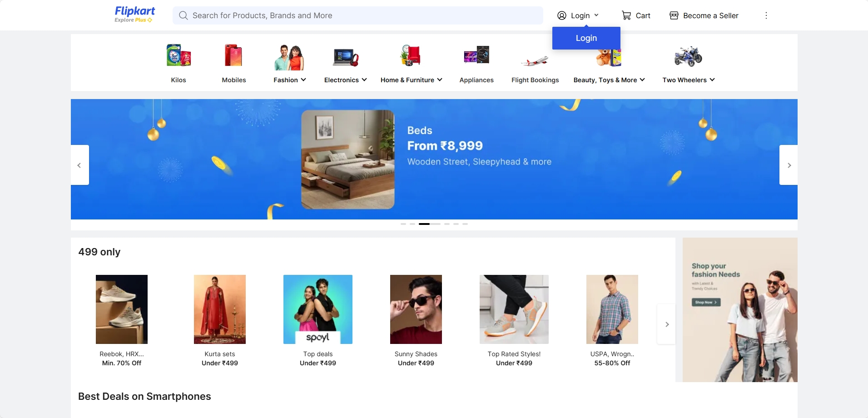Select the Flight Bookings airplane icon
Viewport: 868px width, 418px height.
click(x=535, y=60)
